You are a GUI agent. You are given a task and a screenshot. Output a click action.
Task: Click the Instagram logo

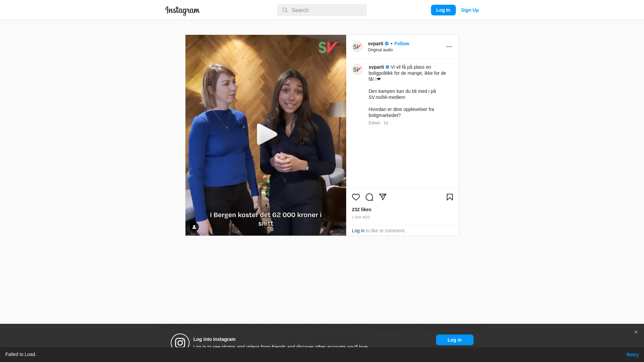click(x=182, y=11)
